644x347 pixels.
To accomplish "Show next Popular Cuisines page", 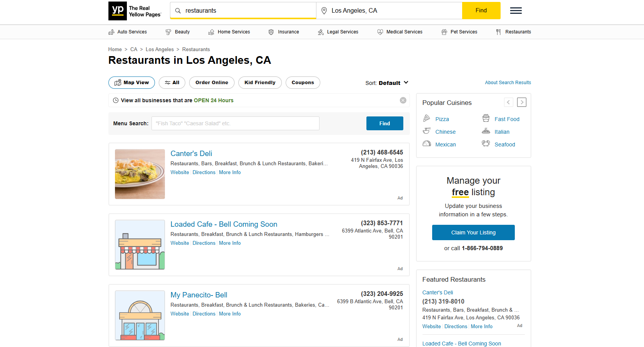I will pyautogui.click(x=521, y=102).
